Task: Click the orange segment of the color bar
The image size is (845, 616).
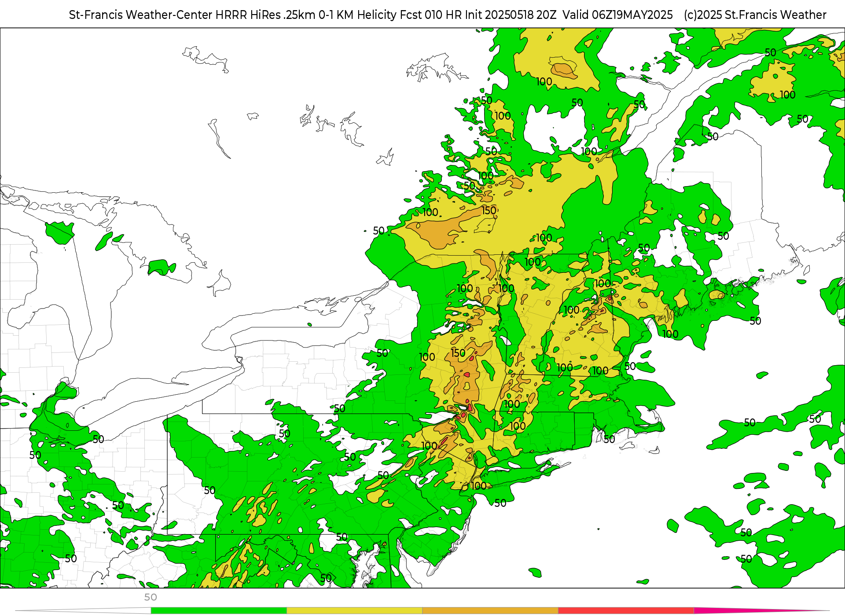Action: [490, 611]
